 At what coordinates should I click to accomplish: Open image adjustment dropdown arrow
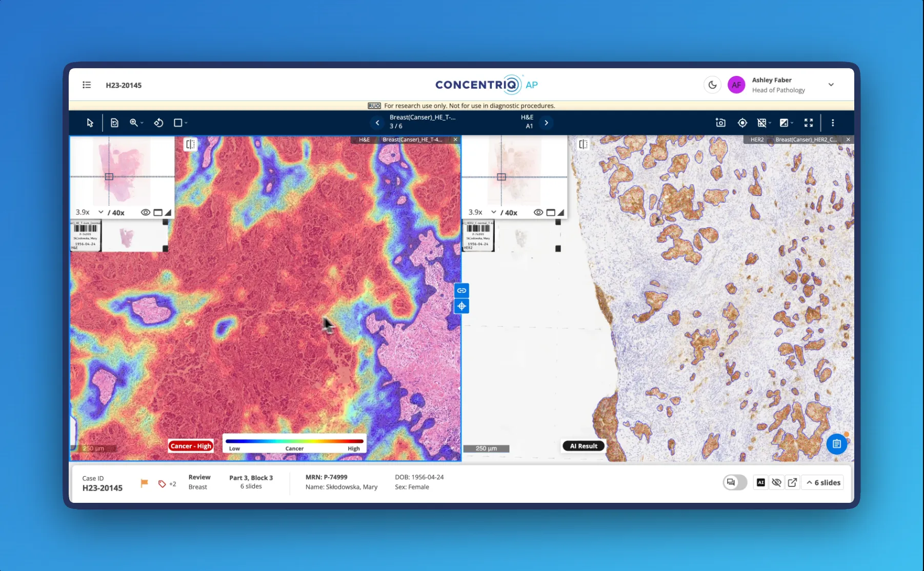pyautogui.click(x=792, y=123)
